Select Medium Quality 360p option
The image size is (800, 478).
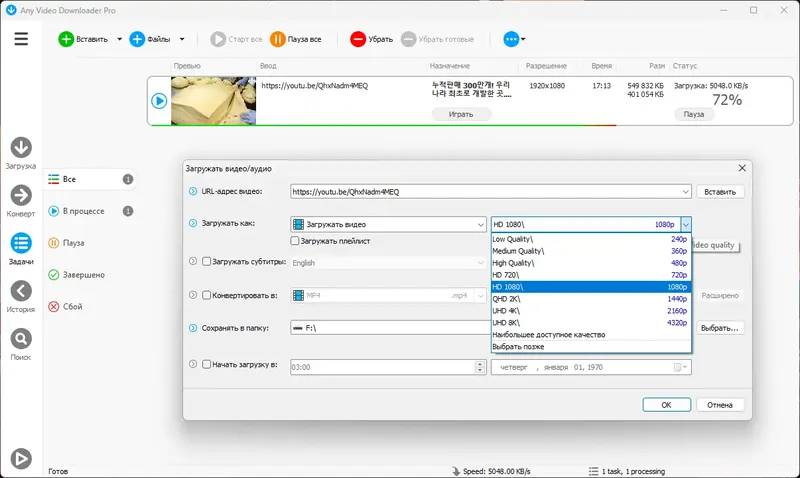coord(590,251)
